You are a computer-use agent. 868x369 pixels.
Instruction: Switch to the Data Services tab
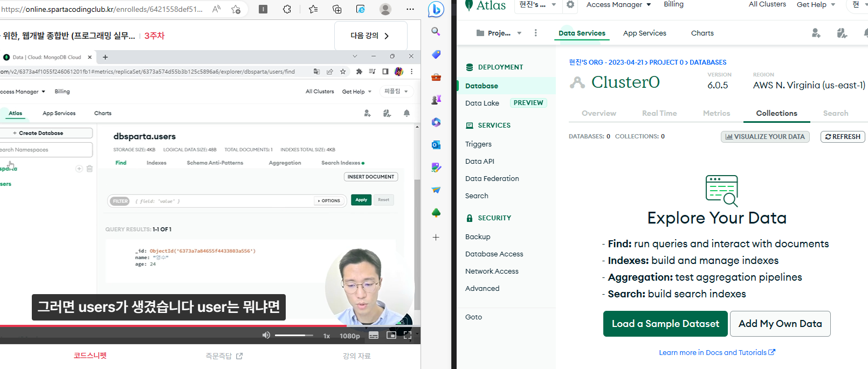(x=582, y=33)
